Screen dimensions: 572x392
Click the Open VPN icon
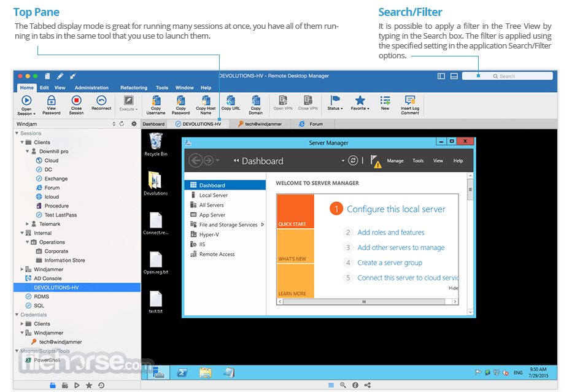tap(283, 100)
